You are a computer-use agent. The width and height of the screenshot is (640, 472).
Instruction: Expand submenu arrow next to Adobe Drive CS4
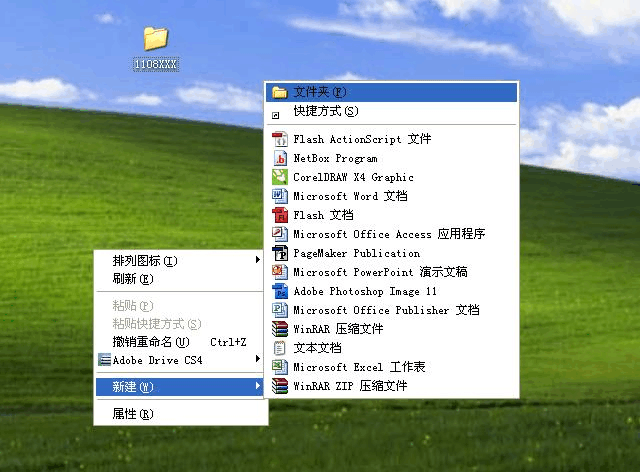258,358
